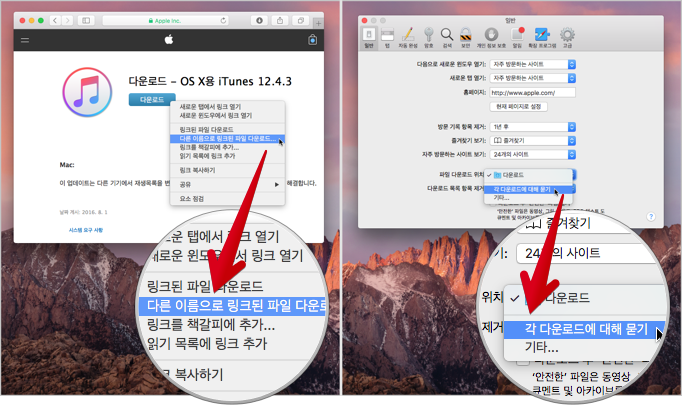Choose 링크된 파일 다운로드 in Safari context menu

(227, 130)
